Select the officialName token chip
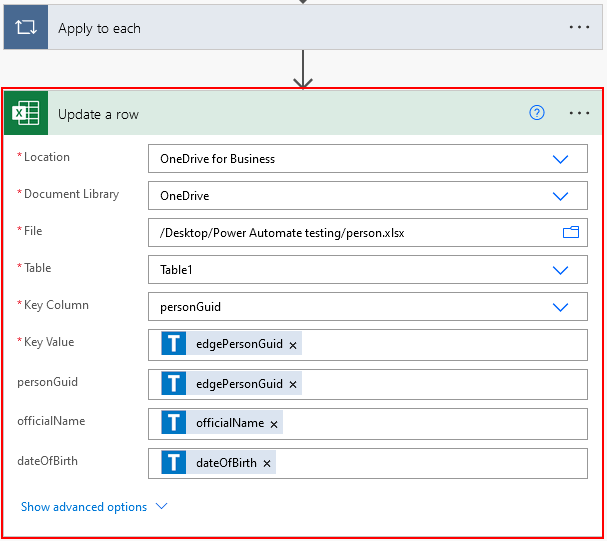 (222, 422)
